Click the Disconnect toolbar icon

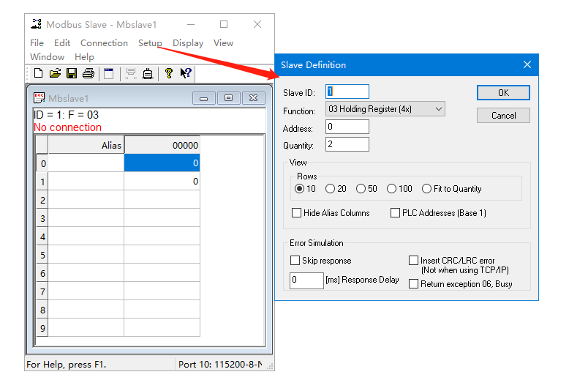(148, 73)
